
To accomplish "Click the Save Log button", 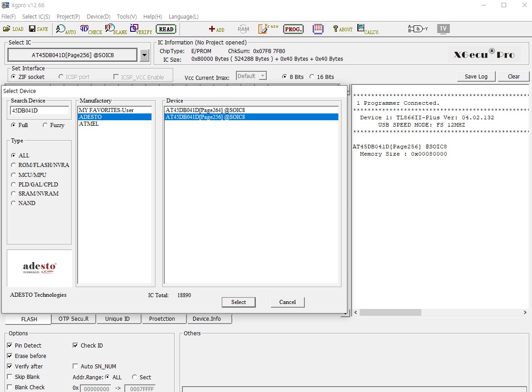I will (x=476, y=76).
